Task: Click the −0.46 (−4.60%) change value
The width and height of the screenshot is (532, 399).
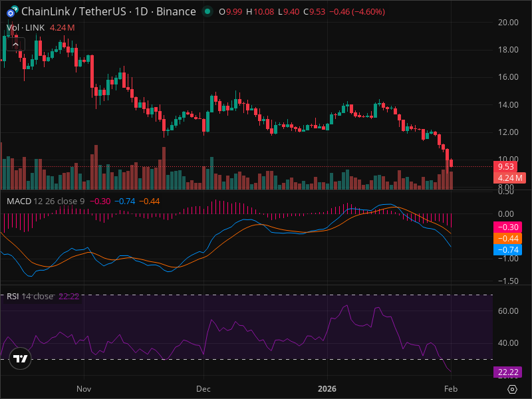Action: [x=357, y=12]
